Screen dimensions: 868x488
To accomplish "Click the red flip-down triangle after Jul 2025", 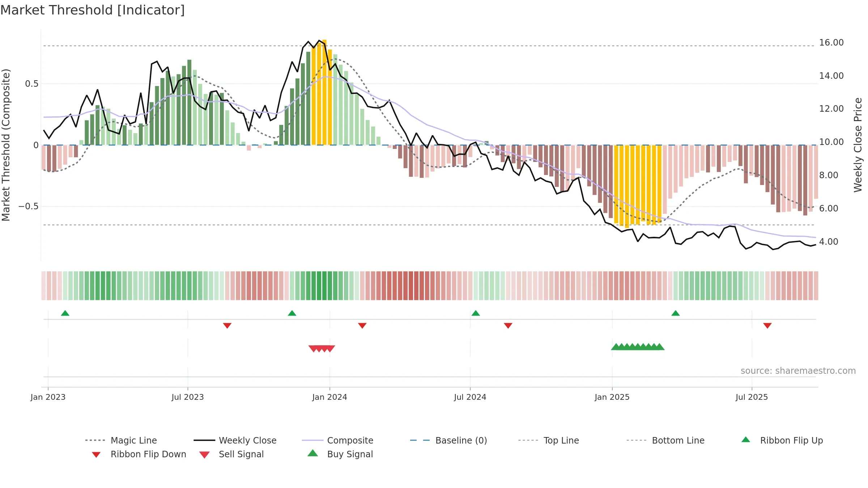I will click(x=767, y=326).
